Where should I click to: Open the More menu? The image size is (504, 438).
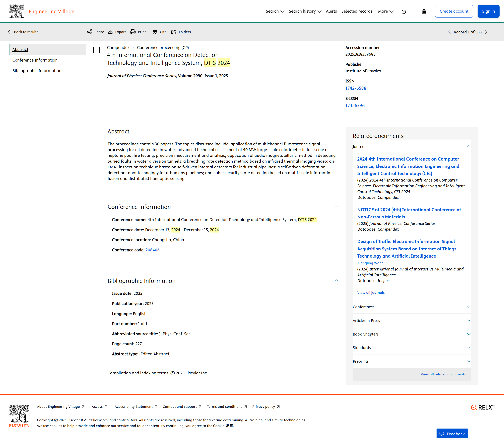(x=386, y=11)
